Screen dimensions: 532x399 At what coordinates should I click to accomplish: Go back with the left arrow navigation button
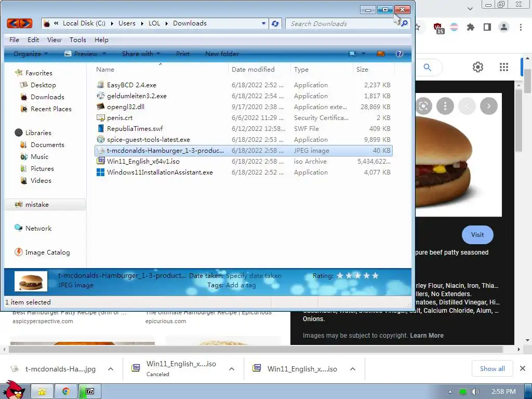13,23
